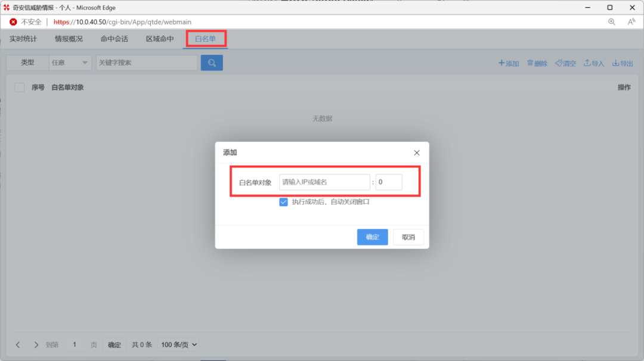Click the 序号 column header
This screenshot has width=644, height=361.
point(38,88)
